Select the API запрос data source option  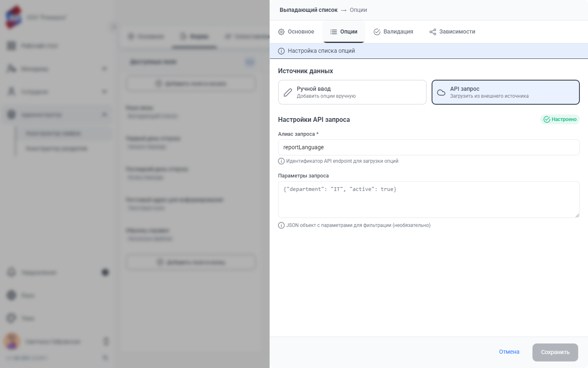tap(506, 92)
